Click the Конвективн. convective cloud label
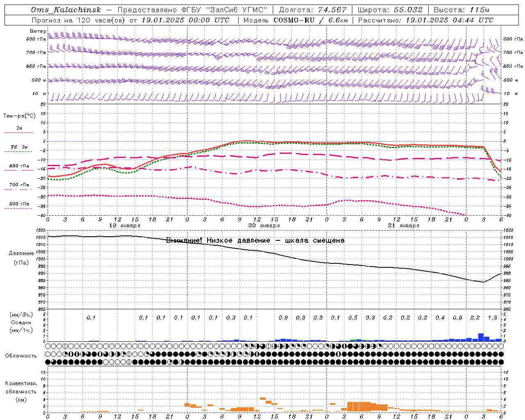Image resolution: width=525 pixels, height=420 pixels. pos(21,383)
